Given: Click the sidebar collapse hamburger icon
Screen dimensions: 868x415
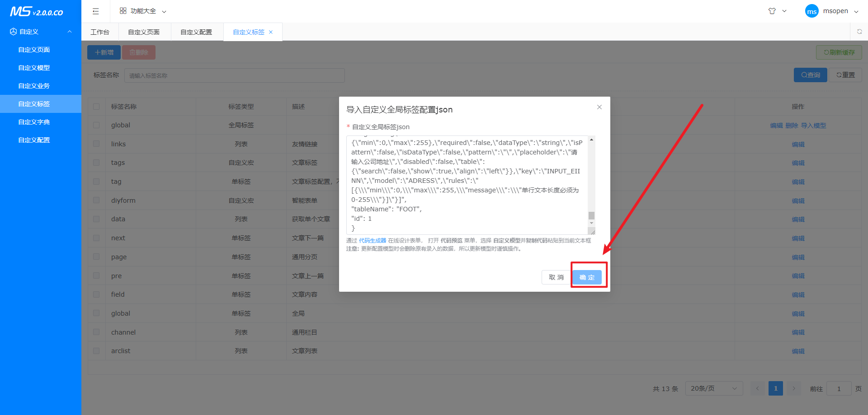Looking at the screenshot, I should tap(95, 11).
